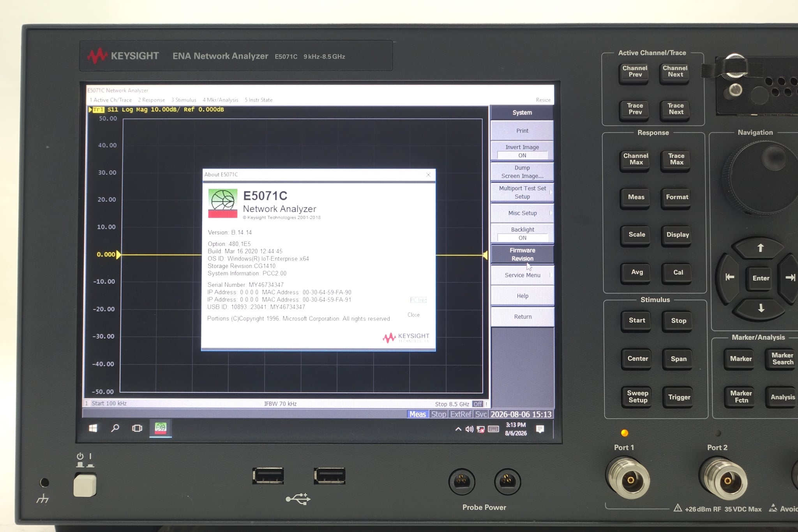Select the Print softkey
The image size is (798, 532).
tap(522, 131)
